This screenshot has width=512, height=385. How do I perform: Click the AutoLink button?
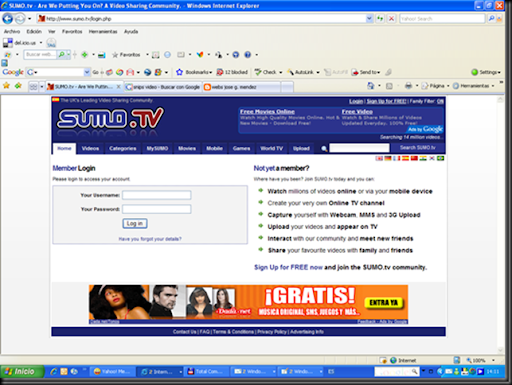coord(301,72)
